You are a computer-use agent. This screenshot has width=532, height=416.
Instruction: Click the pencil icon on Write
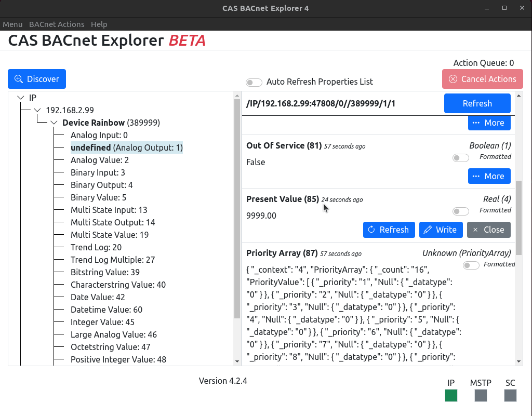pyautogui.click(x=428, y=230)
